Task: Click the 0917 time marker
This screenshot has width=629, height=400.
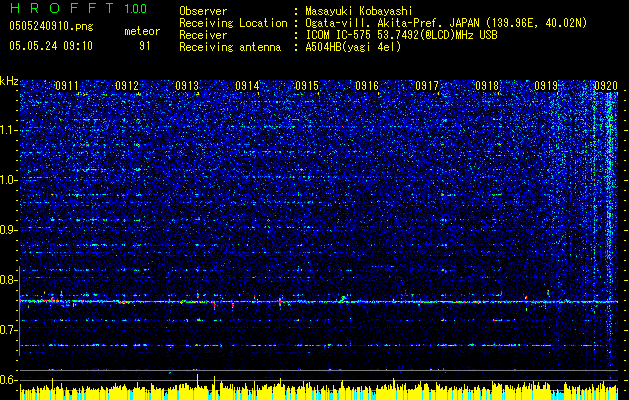Action: pos(427,85)
